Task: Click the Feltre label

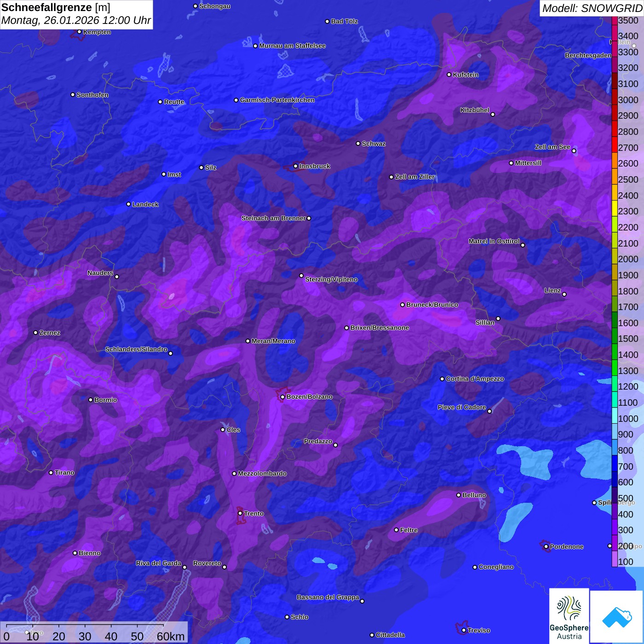Action: [408, 530]
